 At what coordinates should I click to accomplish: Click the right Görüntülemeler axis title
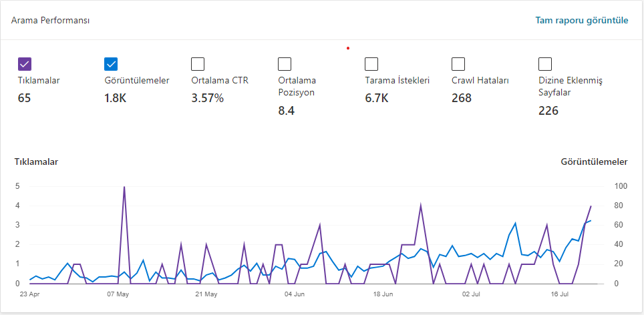tap(595, 162)
